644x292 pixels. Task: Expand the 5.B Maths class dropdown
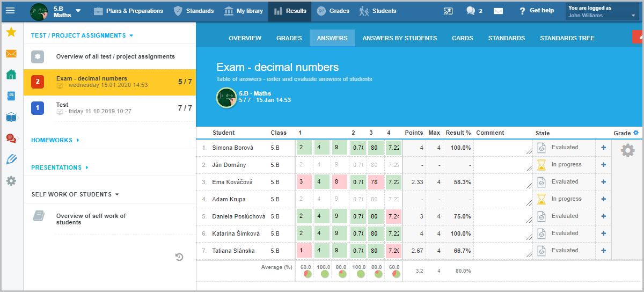coord(78,11)
